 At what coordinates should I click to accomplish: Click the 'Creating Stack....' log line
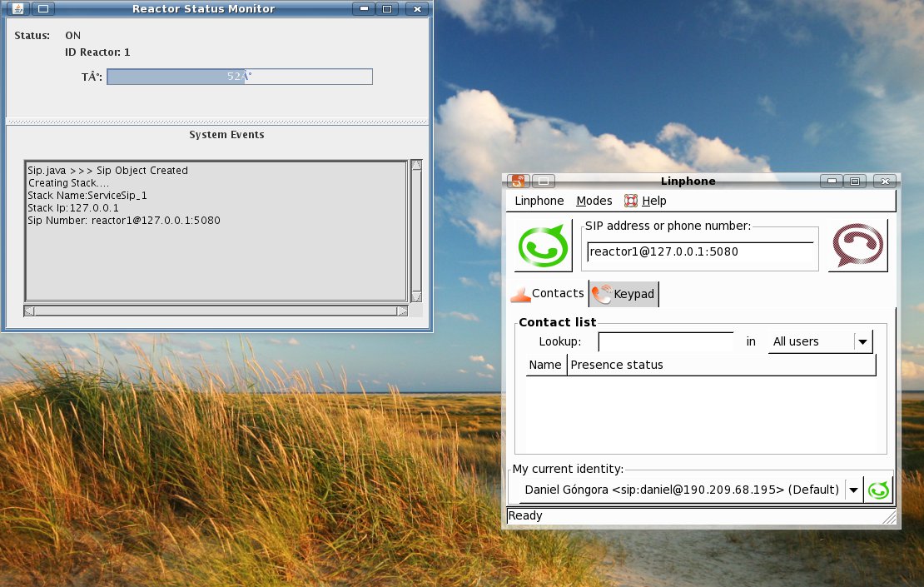[68, 183]
